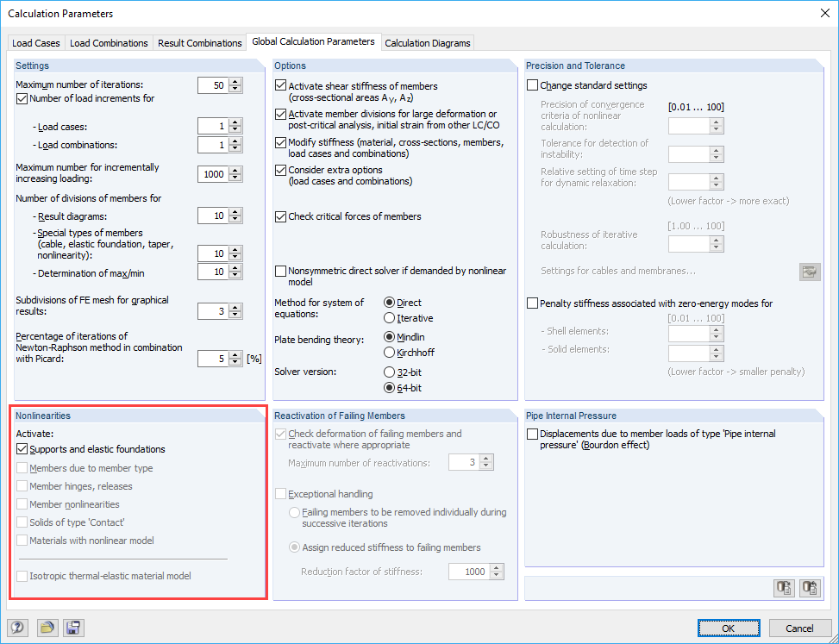
Task: Click Cancel to discard changes
Action: coord(799,628)
